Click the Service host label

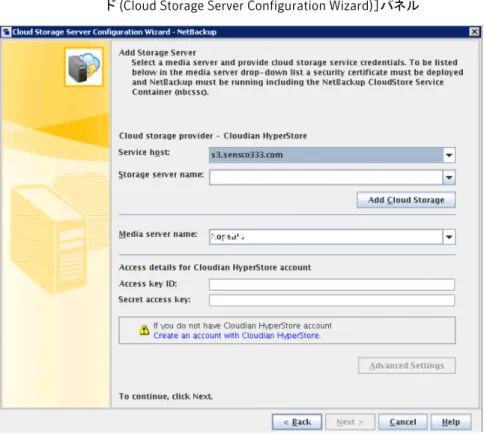point(144,152)
